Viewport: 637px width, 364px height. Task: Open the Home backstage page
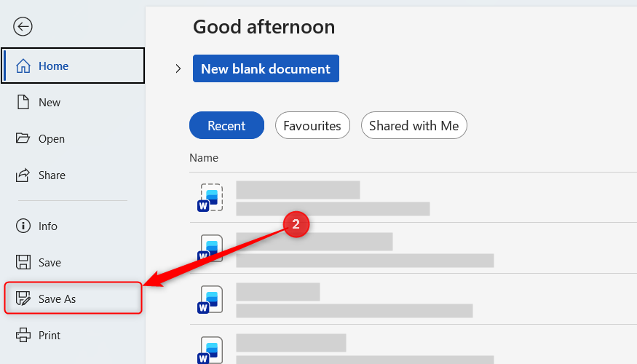point(73,66)
